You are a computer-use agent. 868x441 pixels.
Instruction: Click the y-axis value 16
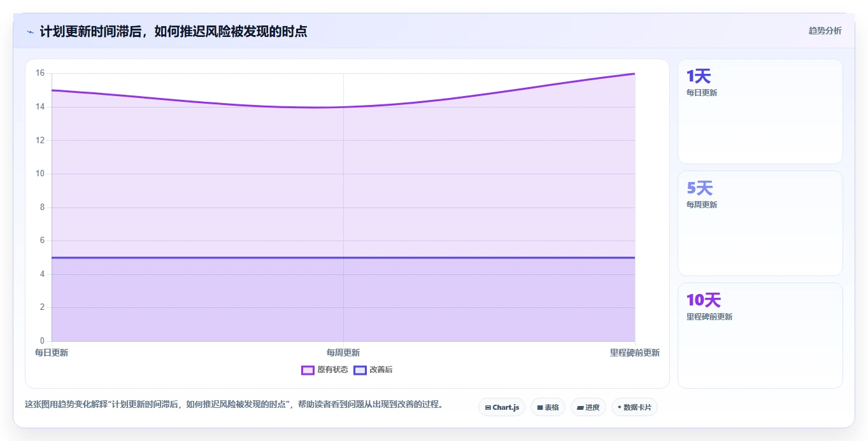(x=39, y=73)
